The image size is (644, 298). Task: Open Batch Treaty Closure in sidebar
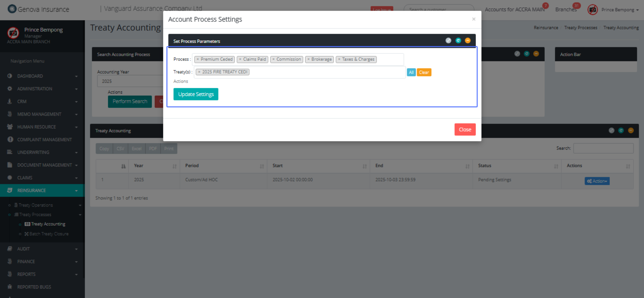49,234
